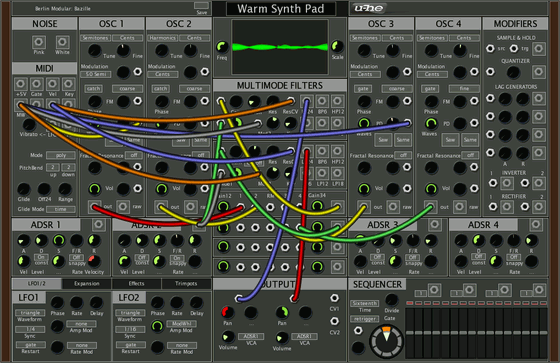Click the Save preset button
The height and width of the screenshot is (363, 560).
point(201,5)
